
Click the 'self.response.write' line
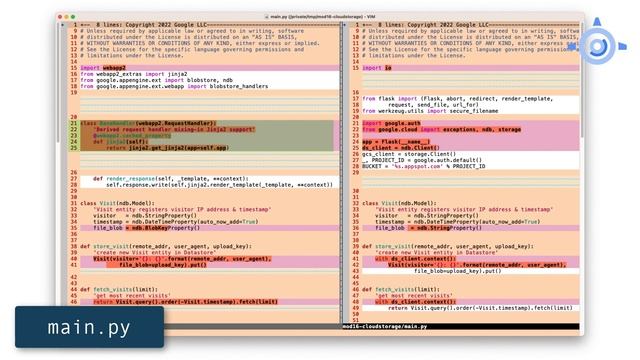[x=220, y=184]
